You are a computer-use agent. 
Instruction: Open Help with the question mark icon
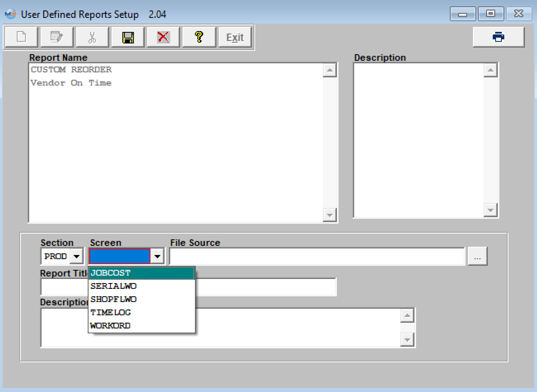tap(199, 37)
